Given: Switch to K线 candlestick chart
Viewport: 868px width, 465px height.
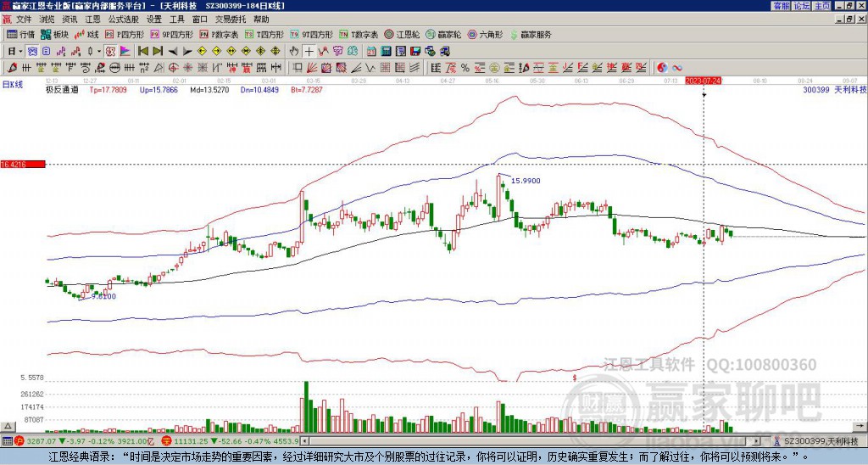Looking at the screenshot, I should (x=87, y=34).
